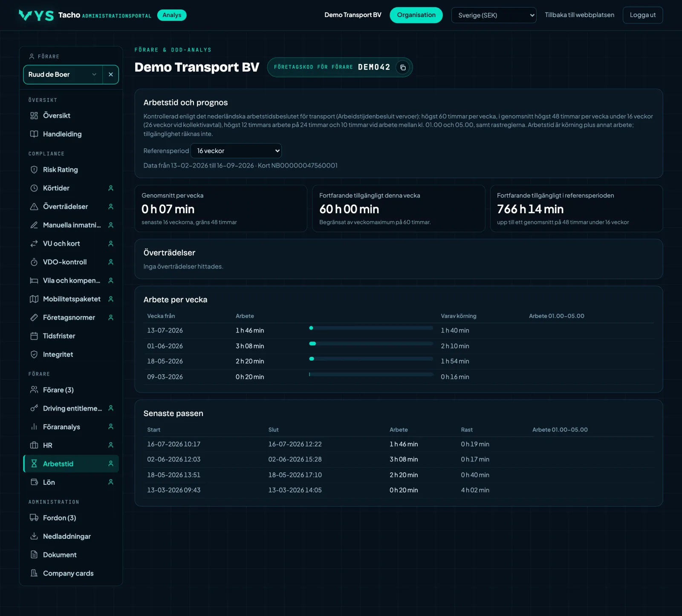Open the Sverige (SEK) country selector

tap(494, 15)
